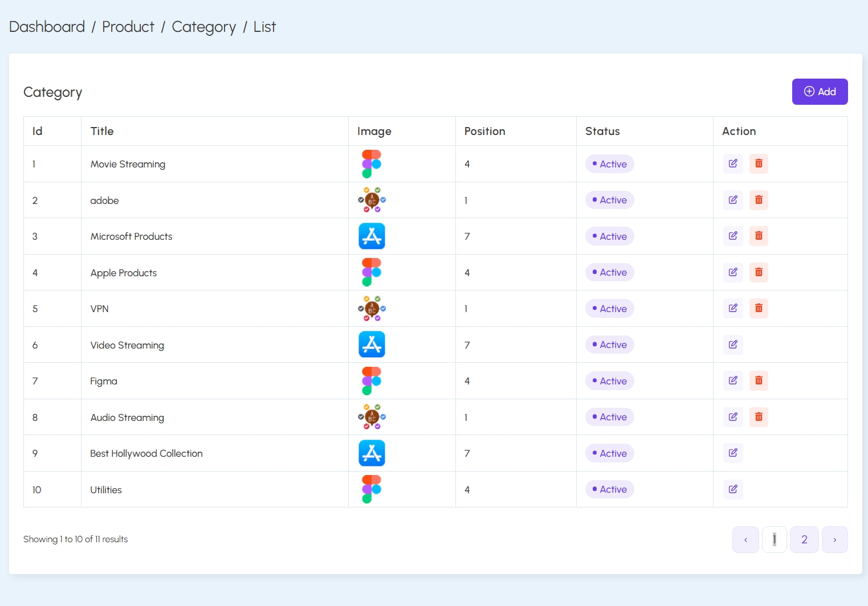Edit the Utilities category
The image size is (868, 606).
[x=733, y=489]
